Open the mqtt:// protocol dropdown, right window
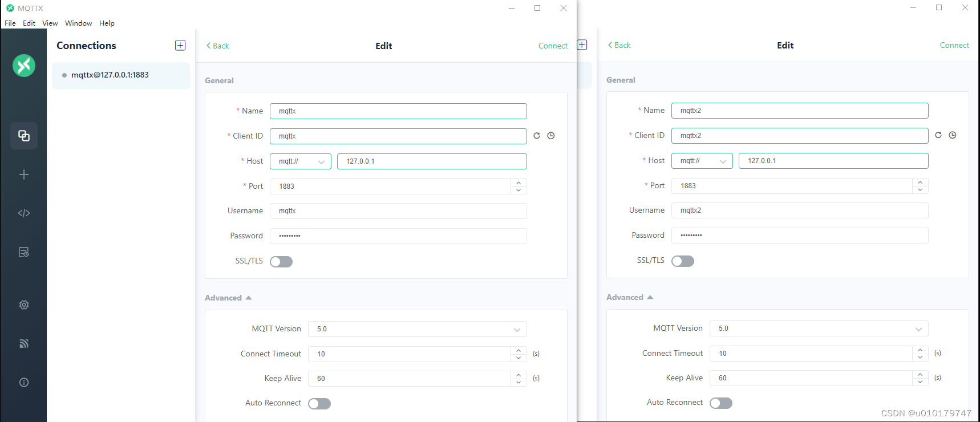 702,161
